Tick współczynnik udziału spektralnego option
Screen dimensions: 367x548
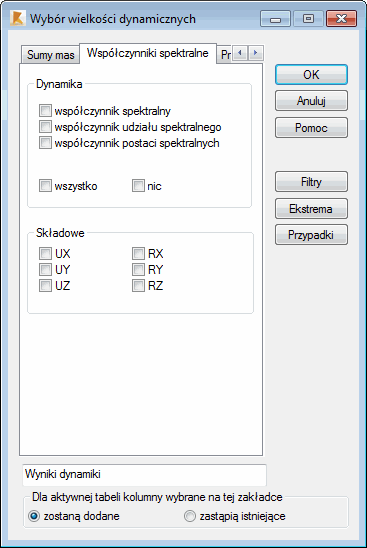pos(45,127)
